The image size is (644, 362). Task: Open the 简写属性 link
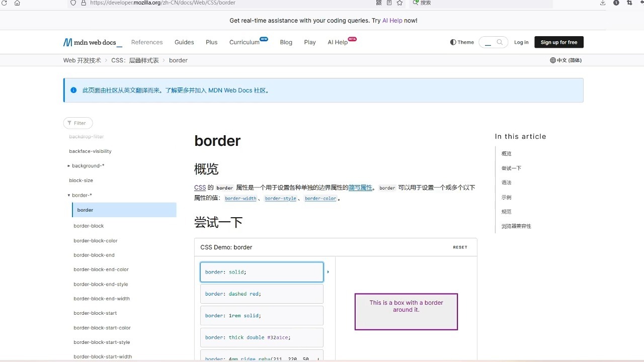pos(360,188)
